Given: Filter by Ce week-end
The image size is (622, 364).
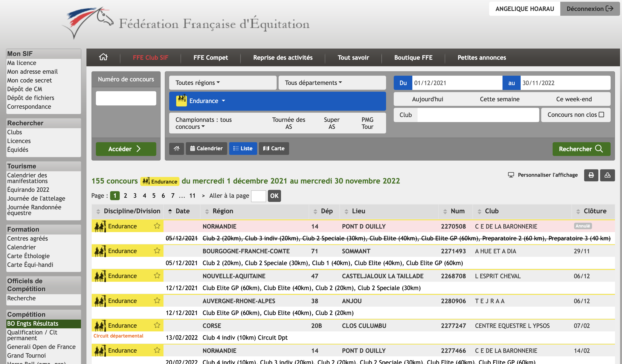Looking at the screenshot, I should (574, 99).
